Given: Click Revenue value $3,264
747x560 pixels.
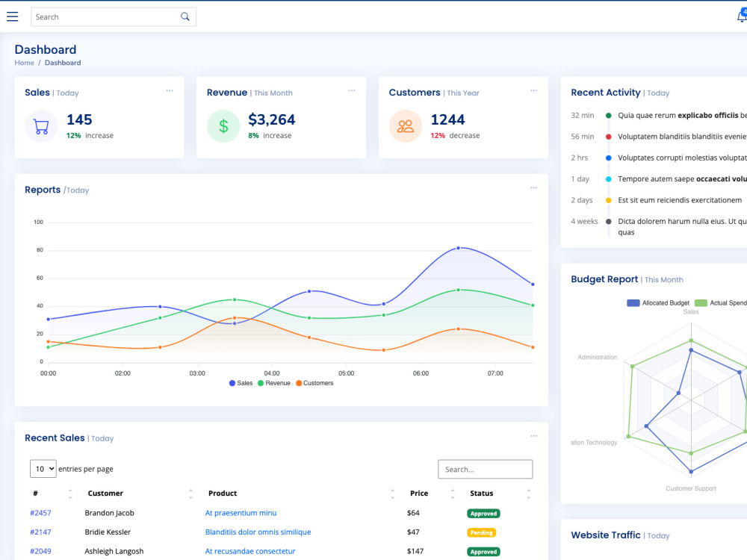Looking at the screenshot, I should pyautogui.click(x=272, y=119).
